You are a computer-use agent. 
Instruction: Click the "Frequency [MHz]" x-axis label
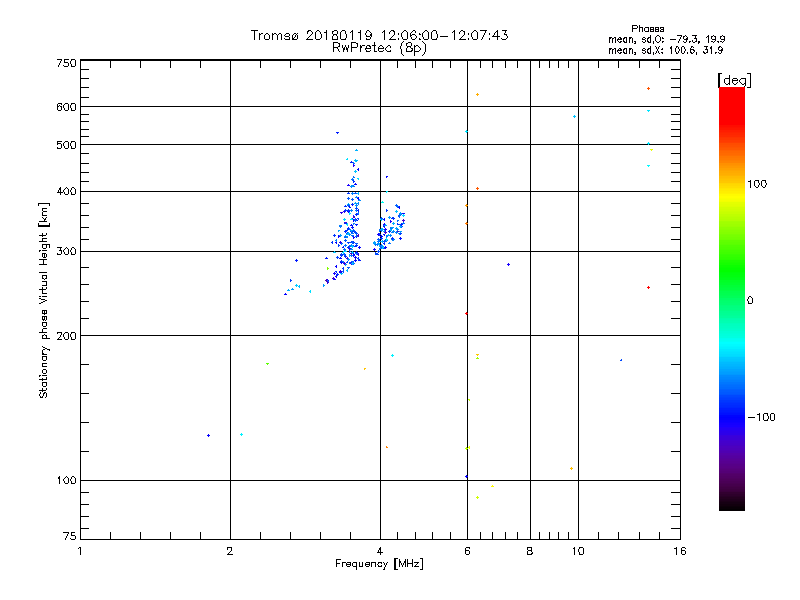(x=379, y=564)
